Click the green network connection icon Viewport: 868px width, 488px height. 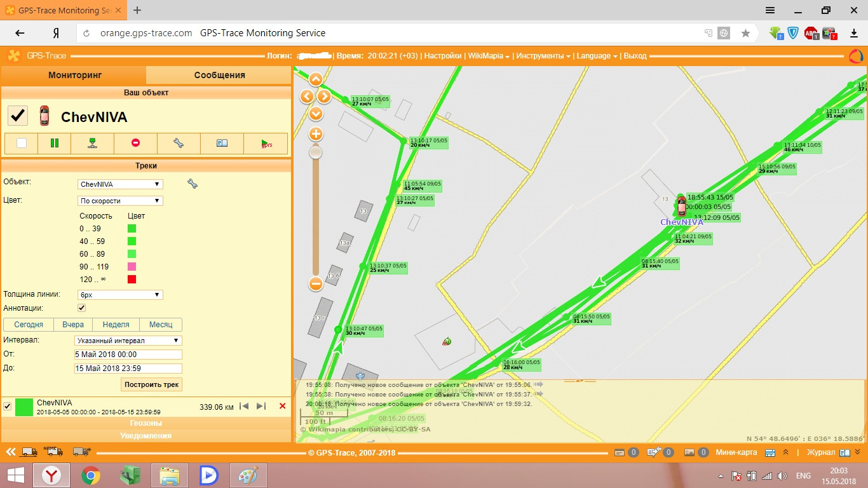(93, 143)
